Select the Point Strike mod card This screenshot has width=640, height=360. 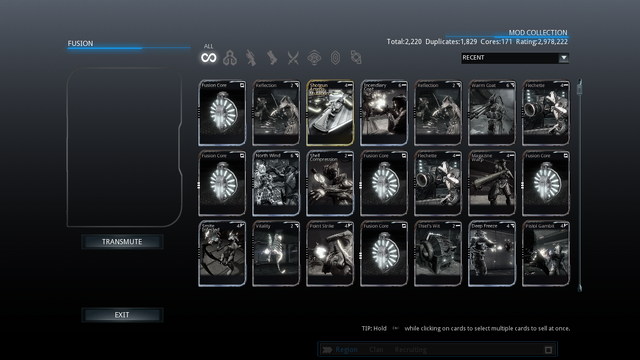(x=330, y=253)
